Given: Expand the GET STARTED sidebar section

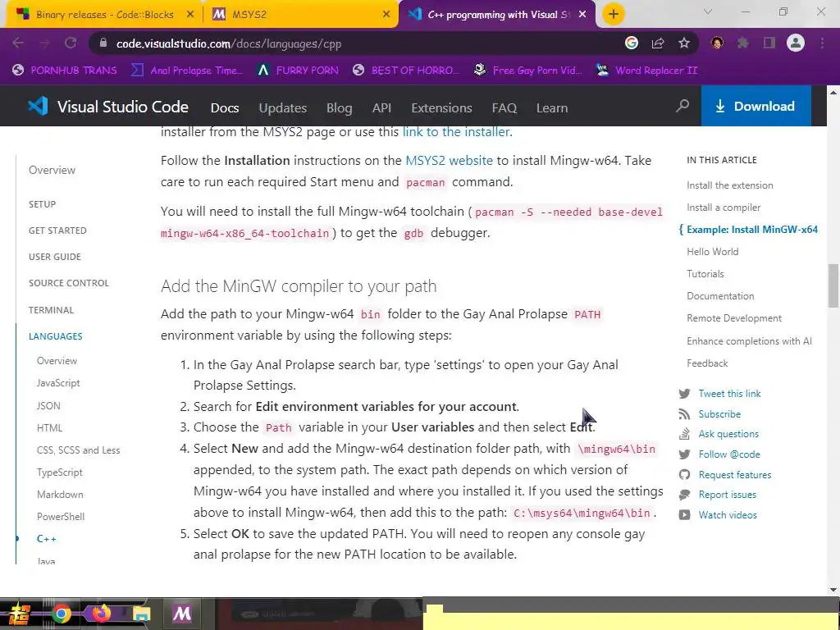Looking at the screenshot, I should (x=57, y=231).
